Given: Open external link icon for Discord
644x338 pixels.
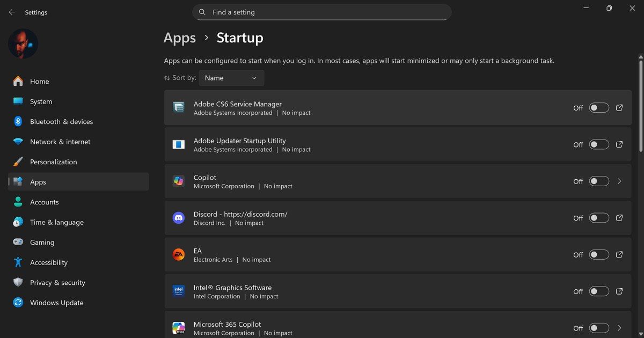Looking at the screenshot, I should click(x=619, y=218).
